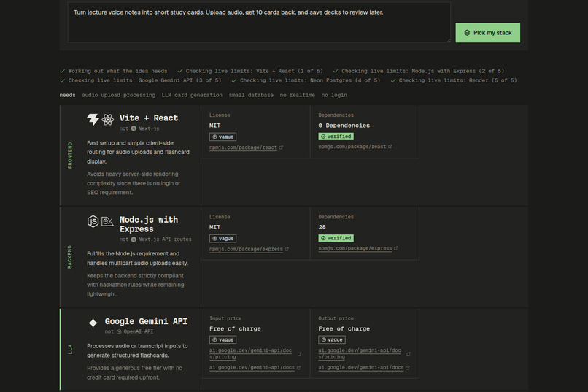The height and width of the screenshot is (392, 588).
Task: Click the Vite + React heading
Action: pos(149,118)
